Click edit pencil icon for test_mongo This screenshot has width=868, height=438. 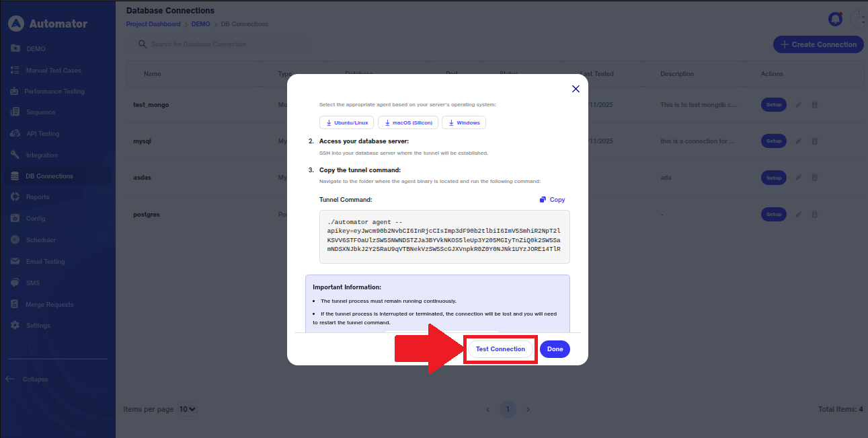(x=798, y=105)
